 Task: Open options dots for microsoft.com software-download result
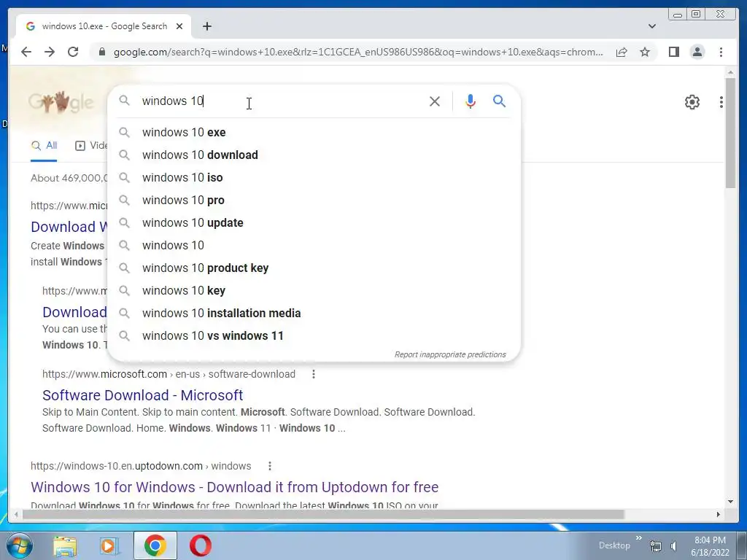[314, 374]
